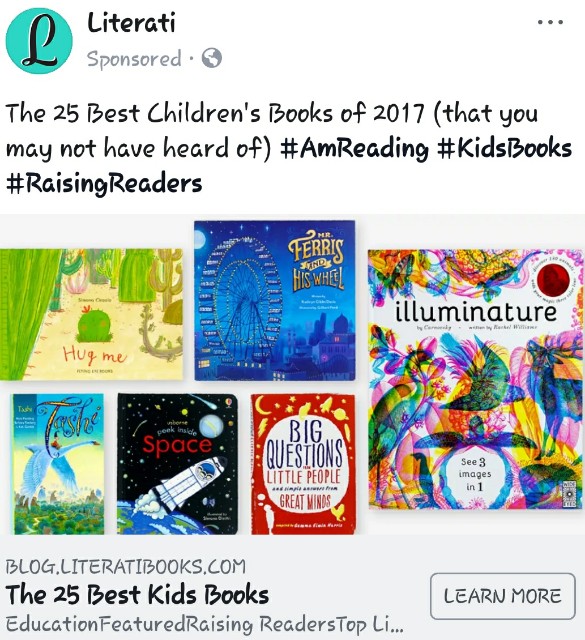The height and width of the screenshot is (640, 585).
Task: Click the Sponsored label
Action: 134,59
